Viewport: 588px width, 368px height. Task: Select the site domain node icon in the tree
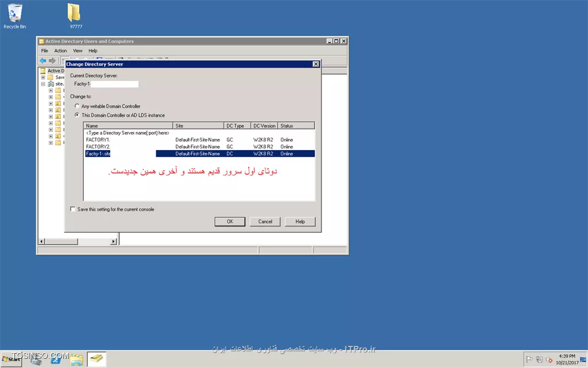(51, 84)
